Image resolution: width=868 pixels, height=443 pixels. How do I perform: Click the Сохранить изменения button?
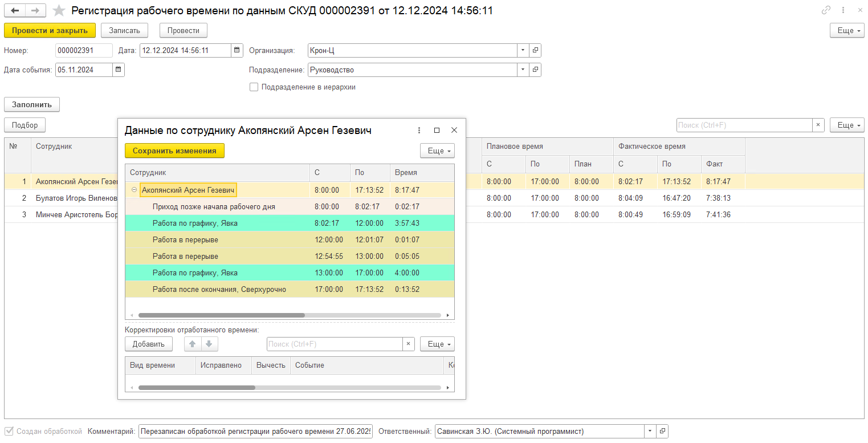pos(174,151)
